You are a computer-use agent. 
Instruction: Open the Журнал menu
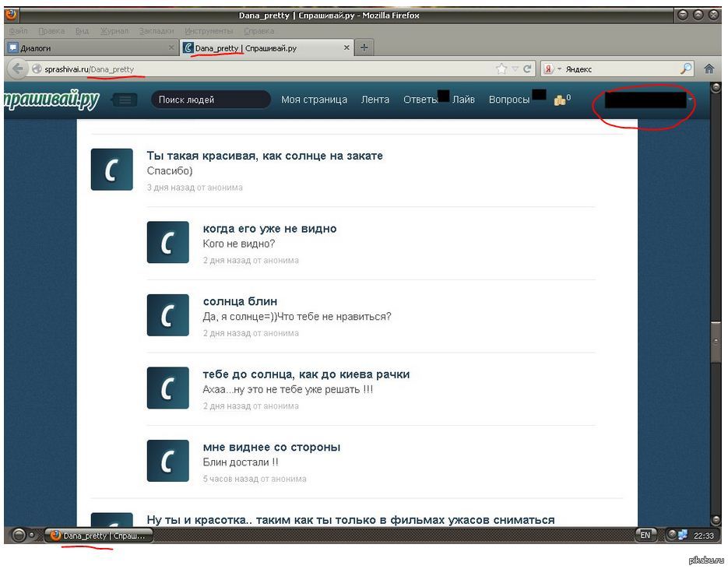[x=114, y=31]
